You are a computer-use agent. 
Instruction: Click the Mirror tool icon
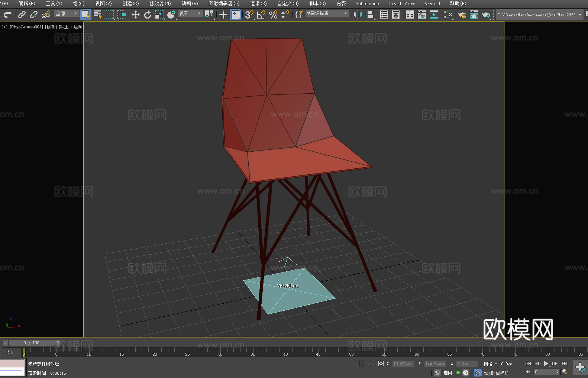(x=358, y=14)
